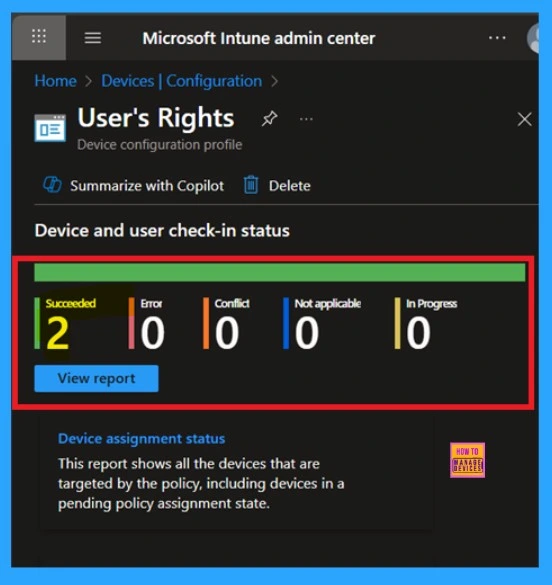Navigate to Devices | Configuration breadcrumb

[x=182, y=81]
